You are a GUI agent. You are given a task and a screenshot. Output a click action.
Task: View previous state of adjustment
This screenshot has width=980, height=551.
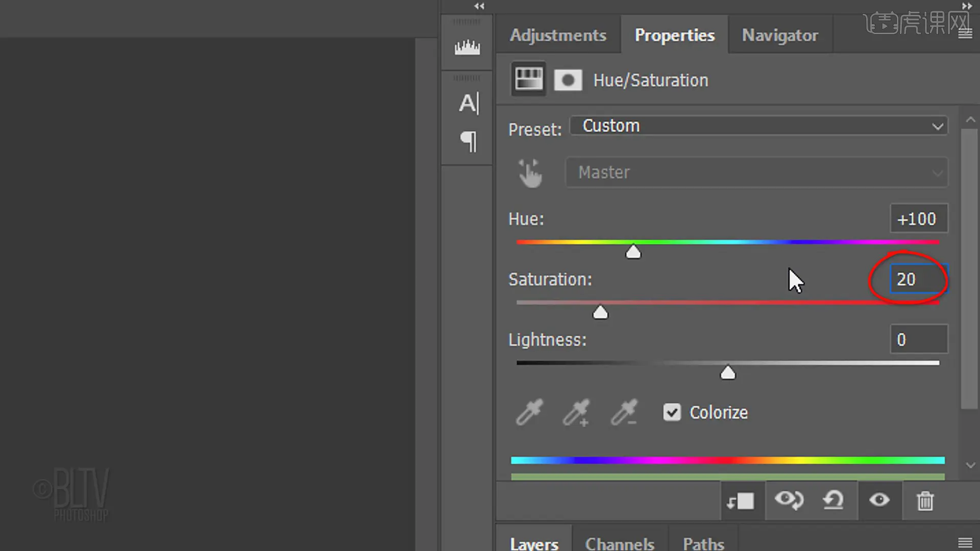[789, 500]
